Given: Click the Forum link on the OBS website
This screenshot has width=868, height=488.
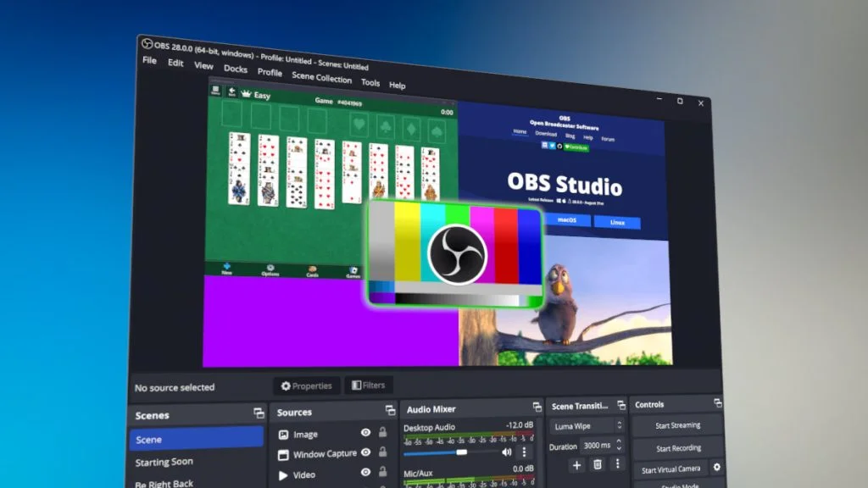Looking at the screenshot, I should (x=608, y=139).
